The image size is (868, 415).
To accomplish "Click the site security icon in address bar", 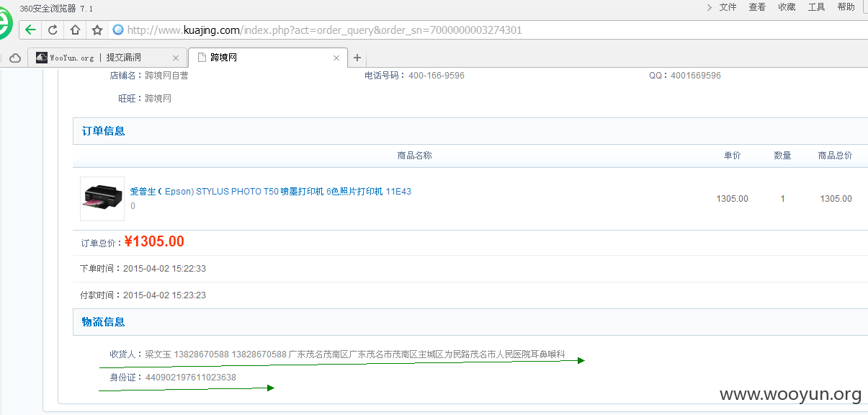I will click(x=118, y=30).
